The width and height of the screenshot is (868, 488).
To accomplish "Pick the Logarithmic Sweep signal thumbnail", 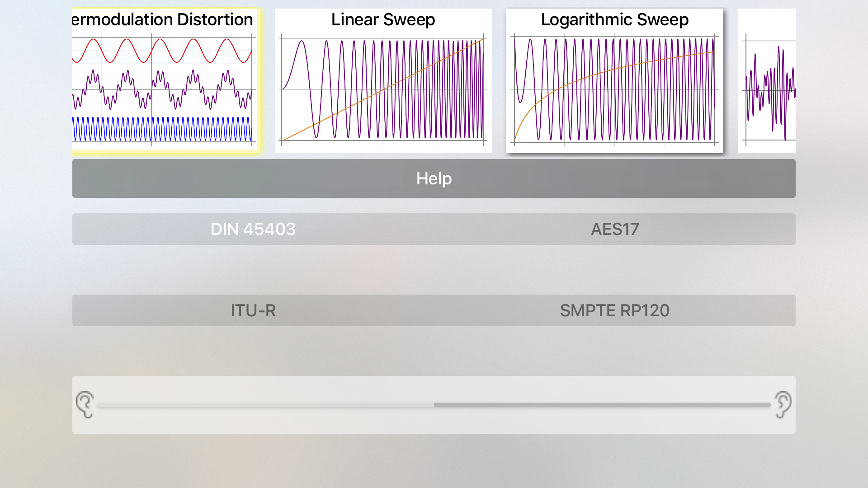I will [614, 80].
